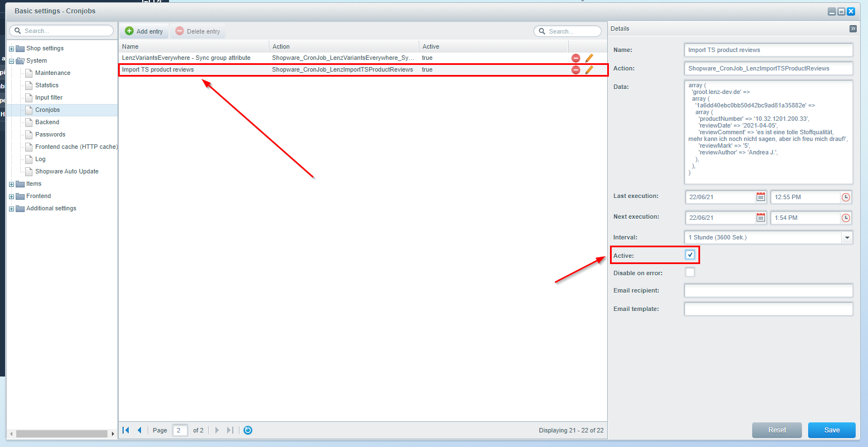Minimize the Basic settings window
868x447 pixels.
[x=832, y=11]
